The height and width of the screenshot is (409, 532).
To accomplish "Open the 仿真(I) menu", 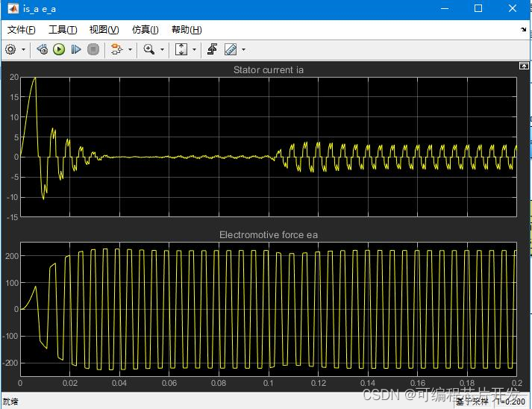I will click(x=145, y=30).
